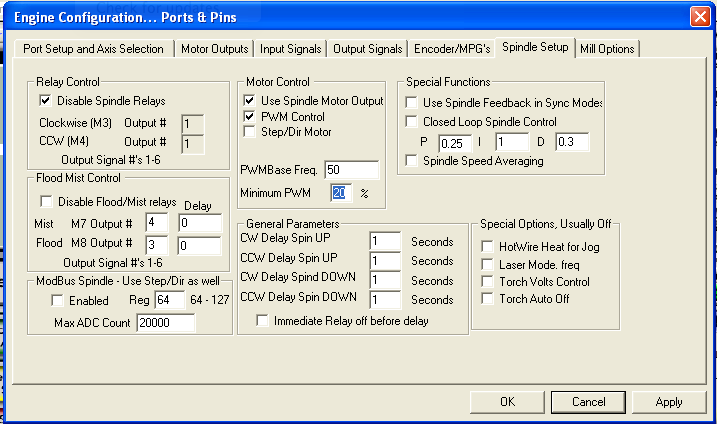Screen dimensions: 717x424
Task: Open the Input Signals tab
Action: 290,48
